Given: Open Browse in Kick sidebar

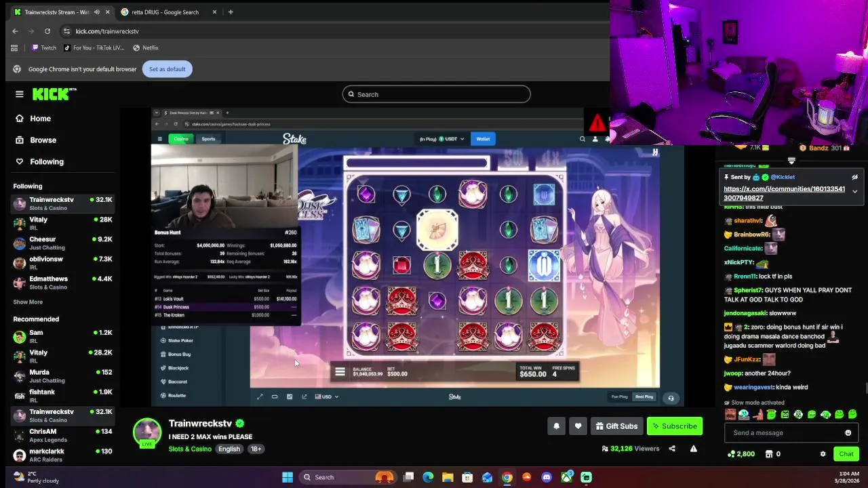Looking at the screenshot, I should [43, 140].
